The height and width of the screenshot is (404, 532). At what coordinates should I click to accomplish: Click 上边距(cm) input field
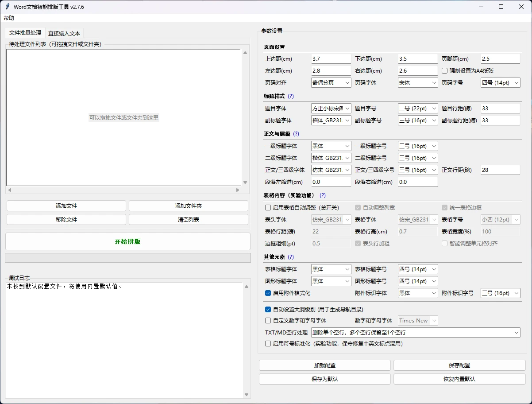tap(331, 58)
